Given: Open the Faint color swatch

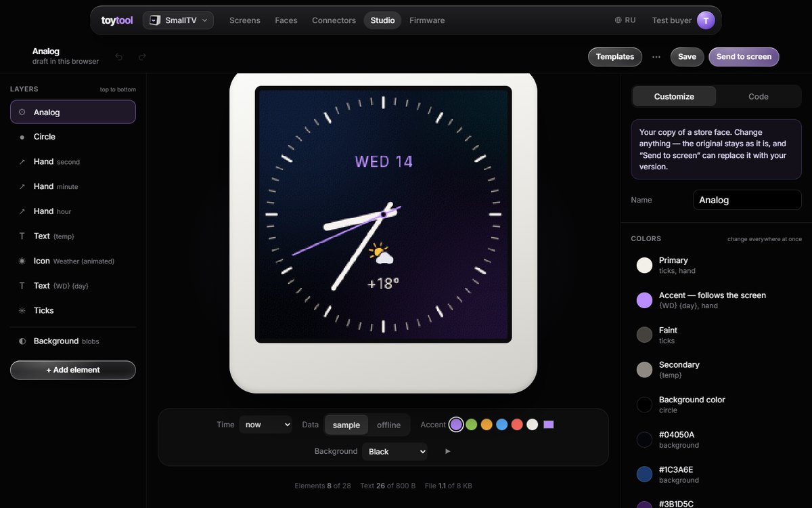Looking at the screenshot, I should (644, 335).
